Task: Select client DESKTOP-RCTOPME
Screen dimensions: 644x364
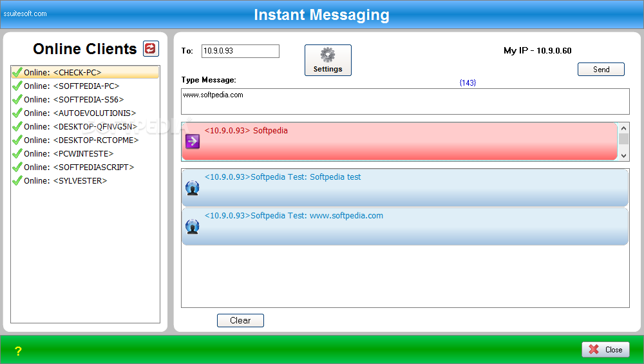Action: (x=85, y=140)
